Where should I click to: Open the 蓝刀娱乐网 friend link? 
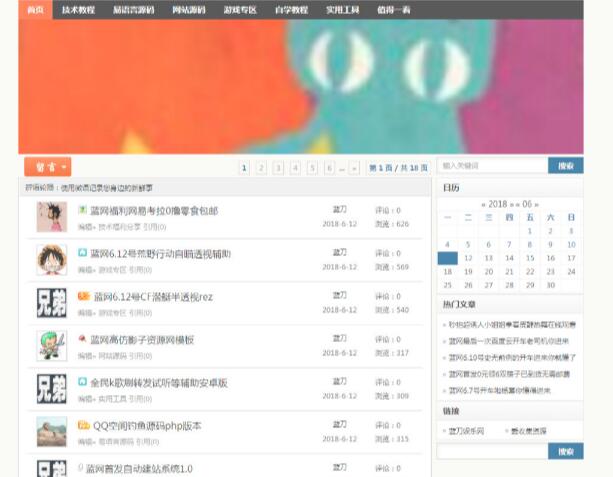click(x=466, y=431)
